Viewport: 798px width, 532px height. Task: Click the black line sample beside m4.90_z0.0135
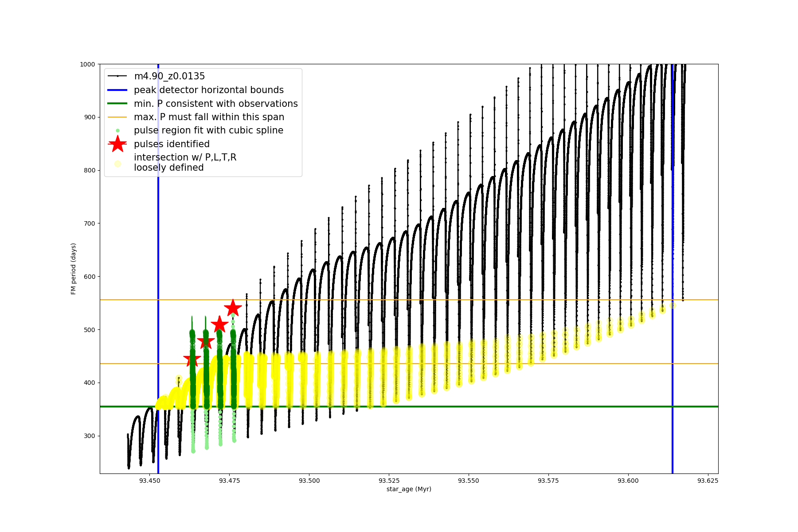(117, 76)
